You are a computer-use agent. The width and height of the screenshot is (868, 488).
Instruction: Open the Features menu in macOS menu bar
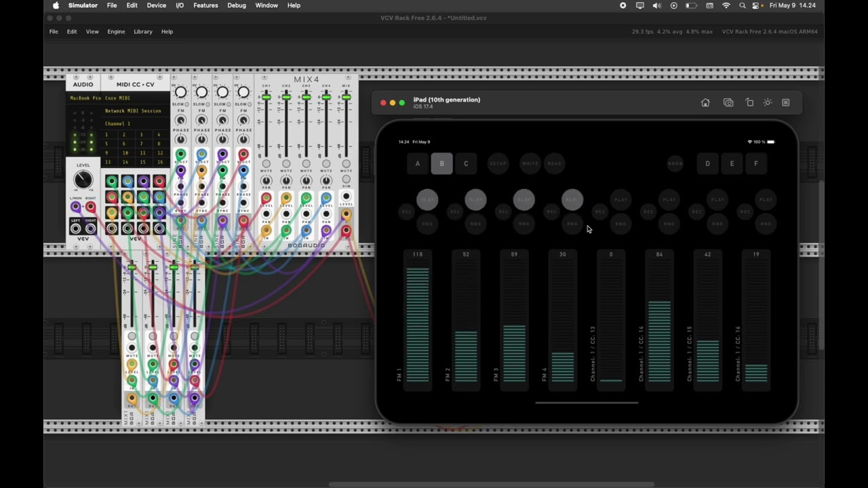(x=205, y=5)
